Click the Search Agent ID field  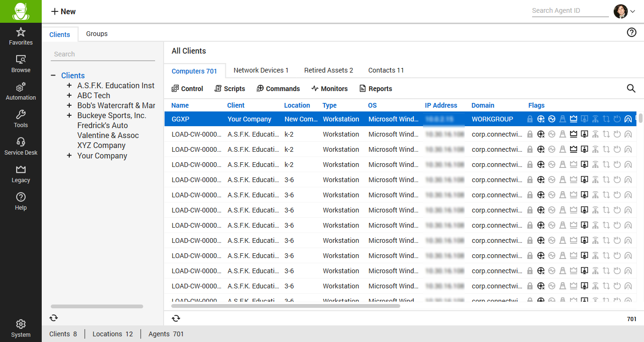coord(570,10)
